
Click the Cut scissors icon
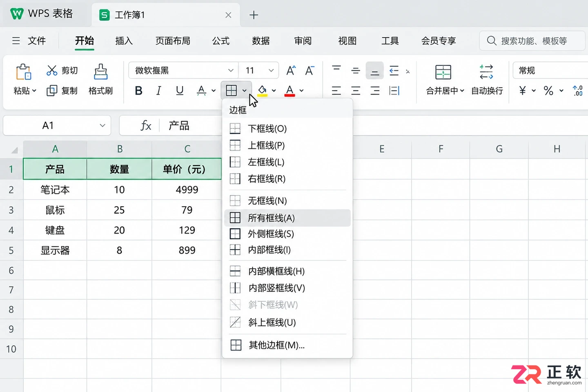[x=52, y=70]
